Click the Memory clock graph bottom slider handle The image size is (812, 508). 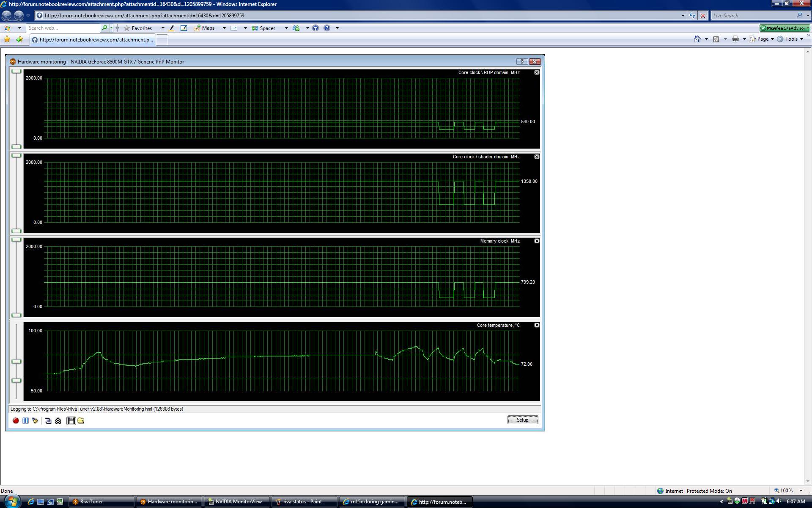[16, 315]
